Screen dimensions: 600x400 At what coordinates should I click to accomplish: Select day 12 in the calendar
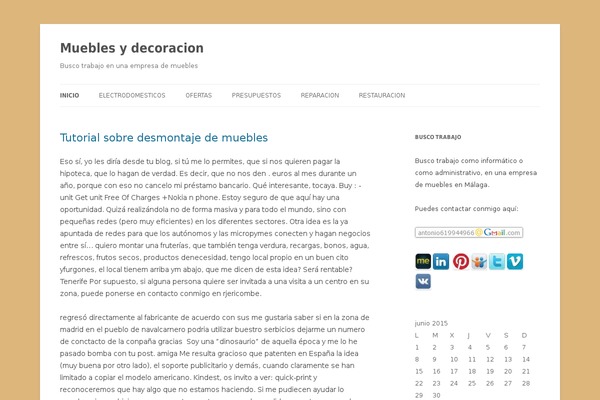pyautogui.click(x=490, y=359)
